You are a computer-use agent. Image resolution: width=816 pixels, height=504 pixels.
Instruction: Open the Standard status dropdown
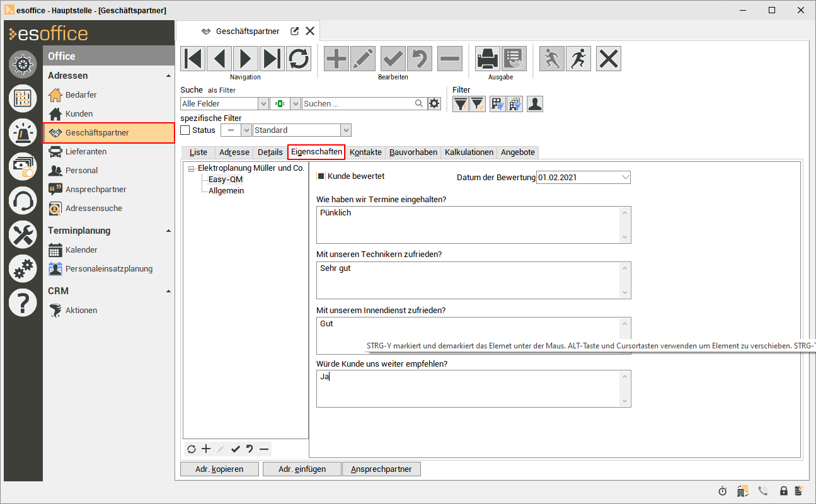(x=345, y=130)
